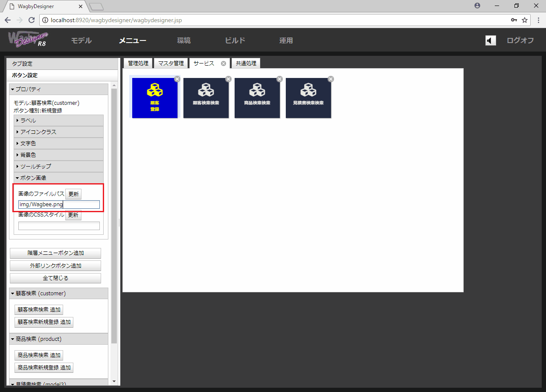Click 更新 next to 画像のファイルパス
This screenshot has height=392, width=546.
pyautogui.click(x=73, y=194)
